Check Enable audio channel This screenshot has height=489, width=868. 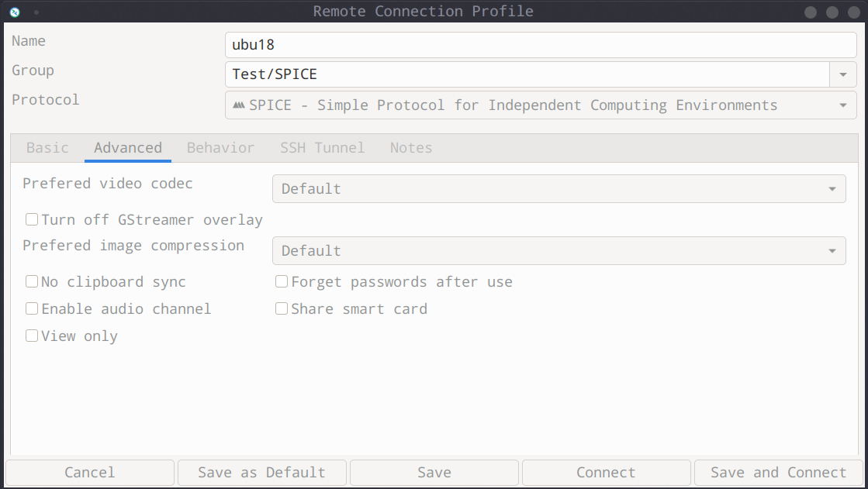pos(32,309)
